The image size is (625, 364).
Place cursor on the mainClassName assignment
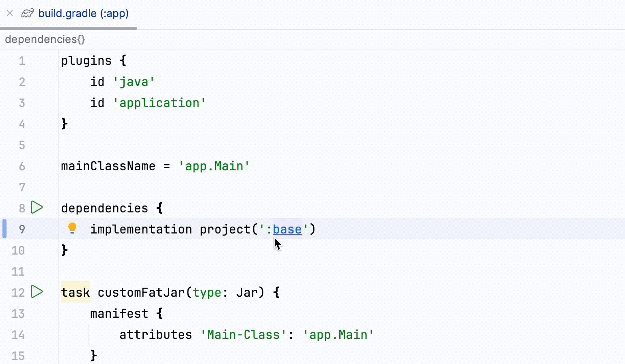coord(108,166)
